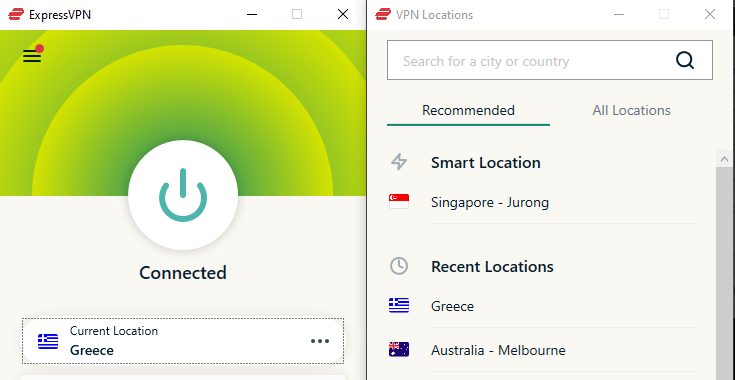Select the Current Location Greece card
Viewport: 735px width, 380px height.
point(183,341)
